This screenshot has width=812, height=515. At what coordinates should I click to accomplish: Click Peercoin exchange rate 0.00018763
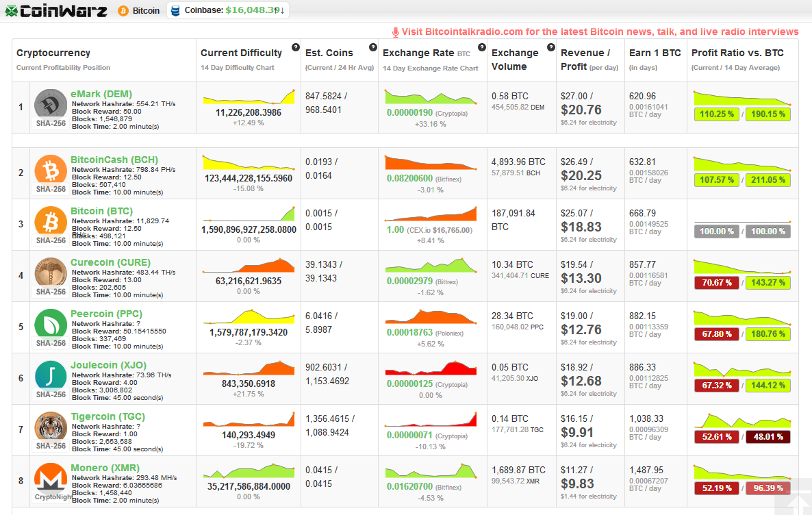tap(409, 333)
